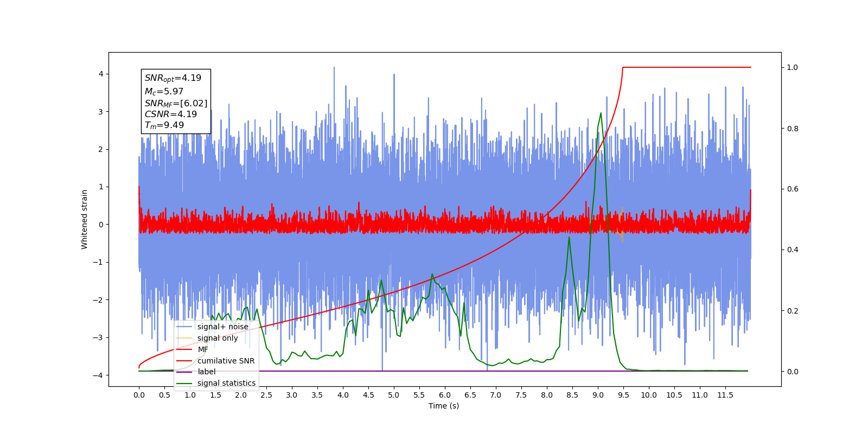
Task: Click the x-axis tick label 4.0
Action: click(343, 395)
